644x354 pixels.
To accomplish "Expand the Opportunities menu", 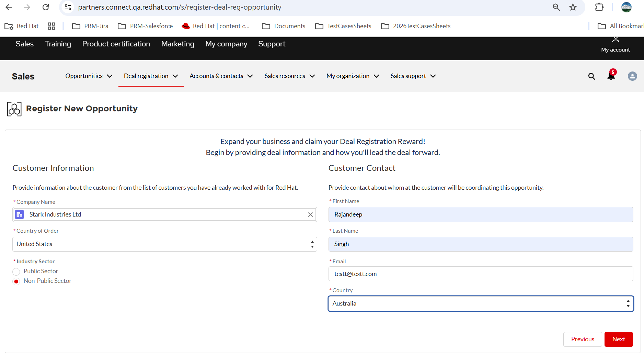I will [x=89, y=76].
